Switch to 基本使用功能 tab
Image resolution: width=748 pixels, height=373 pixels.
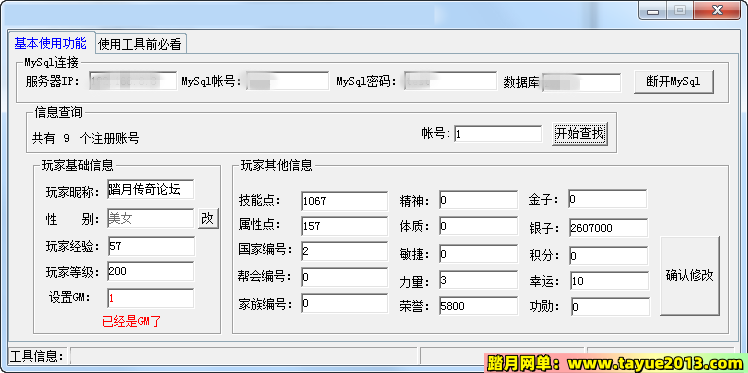pyautogui.click(x=50, y=43)
